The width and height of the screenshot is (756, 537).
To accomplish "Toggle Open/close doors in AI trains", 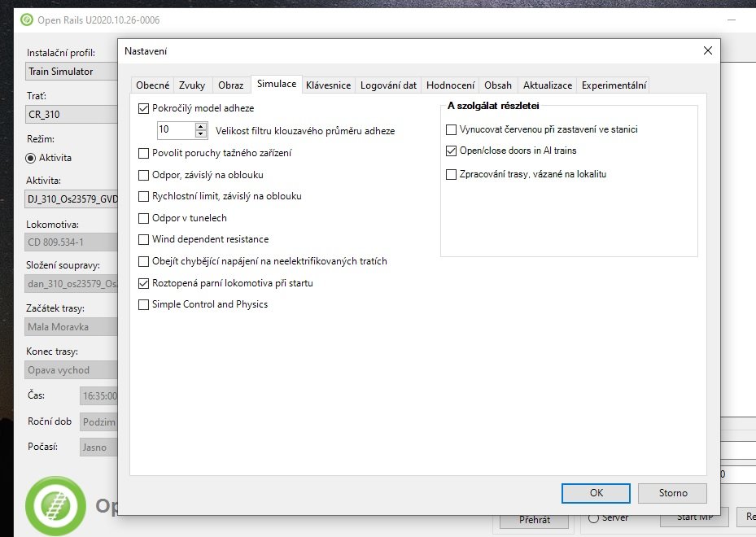I will tap(452, 151).
